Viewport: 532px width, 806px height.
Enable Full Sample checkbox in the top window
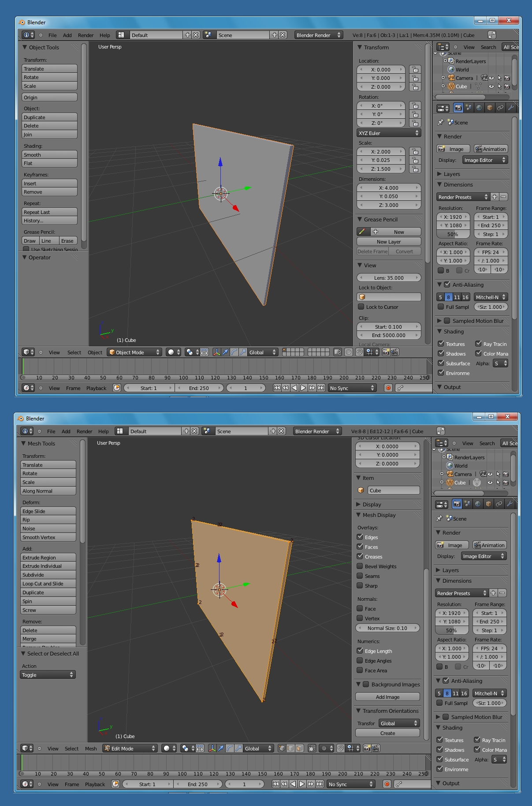(441, 307)
